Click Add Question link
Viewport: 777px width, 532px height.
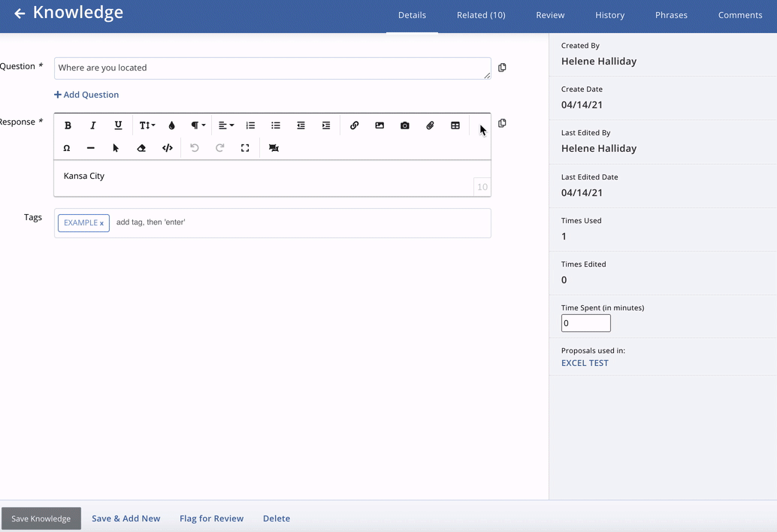coord(86,95)
